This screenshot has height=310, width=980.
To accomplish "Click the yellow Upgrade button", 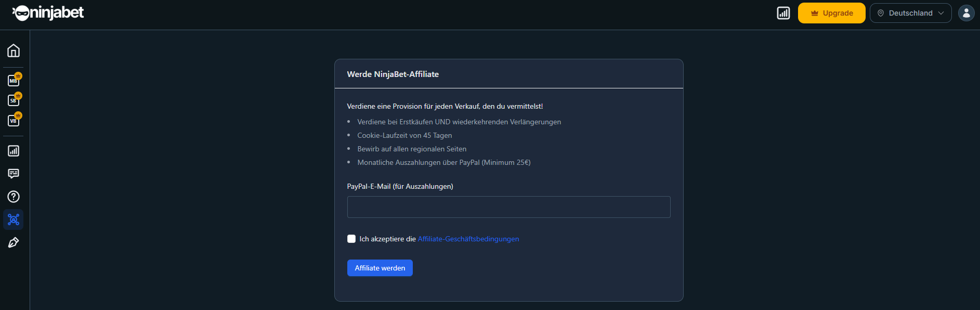I will pyautogui.click(x=832, y=13).
